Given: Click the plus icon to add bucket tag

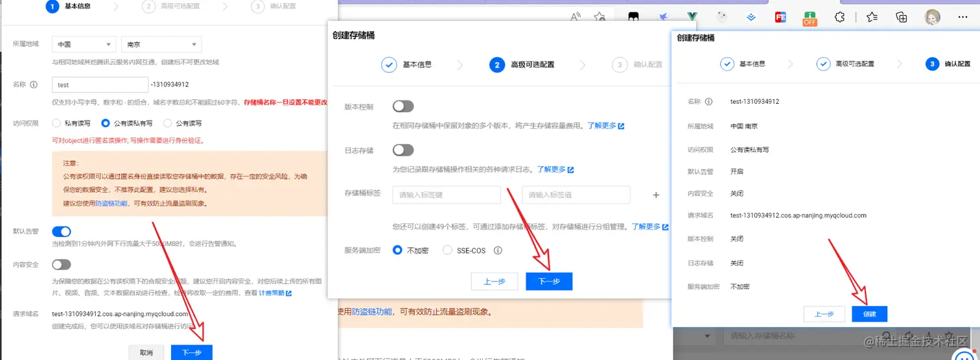Looking at the screenshot, I should tap(656, 195).
